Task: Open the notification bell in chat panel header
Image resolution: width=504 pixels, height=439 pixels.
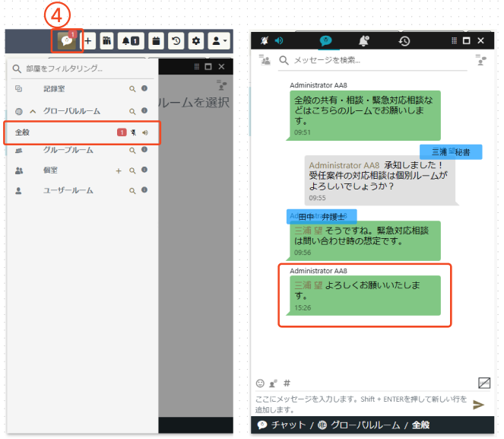Action: [363, 40]
